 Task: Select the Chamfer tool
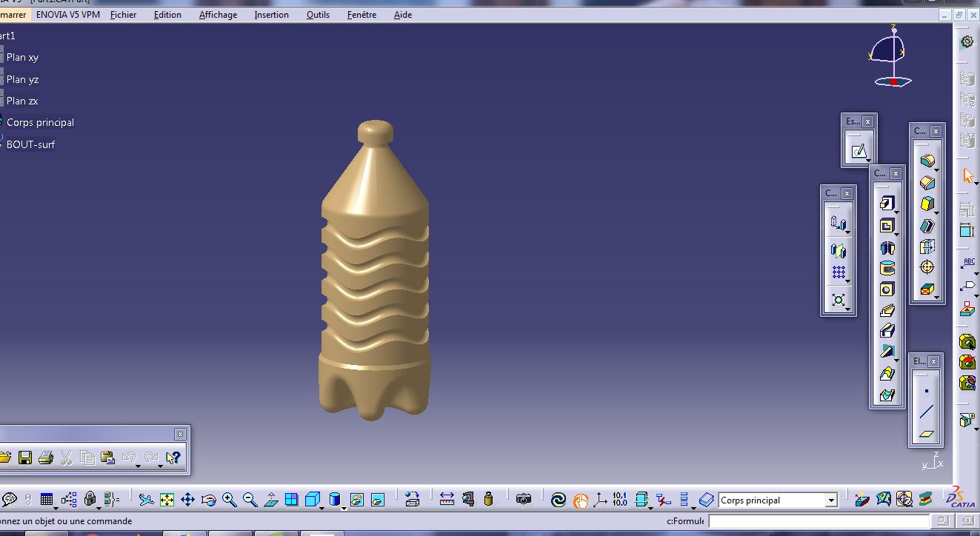[x=927, y=182]
